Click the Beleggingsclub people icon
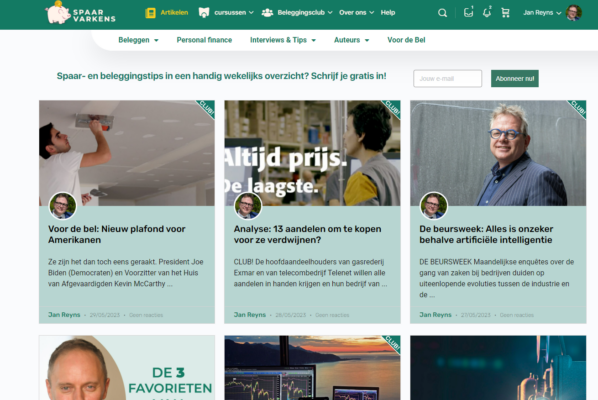This screenshot has width=598, height=400. (x=267, y=13)
